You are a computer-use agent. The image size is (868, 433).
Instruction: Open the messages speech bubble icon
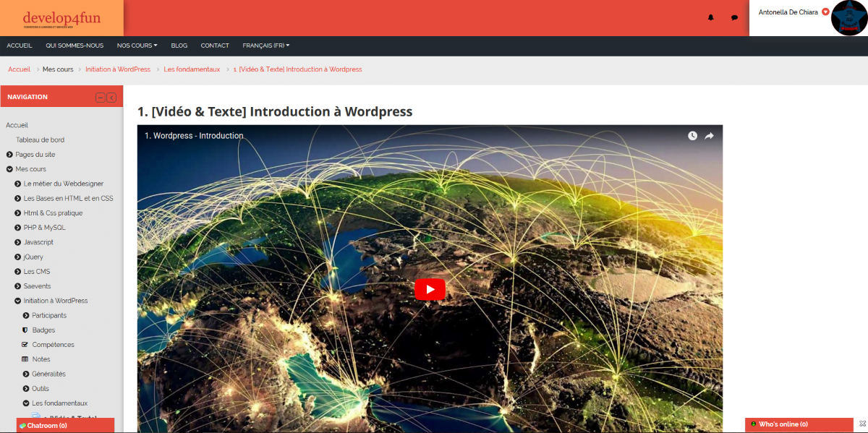click(x=734, y=17)
